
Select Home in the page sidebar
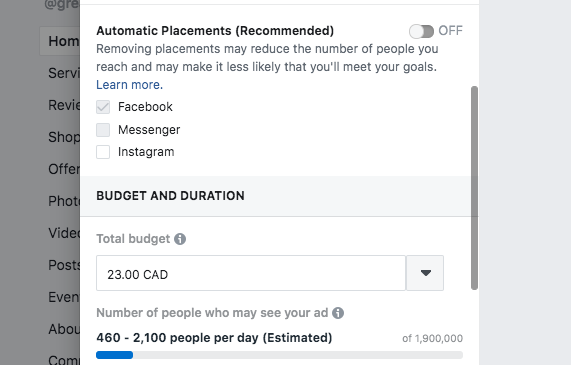pos(60,41)
